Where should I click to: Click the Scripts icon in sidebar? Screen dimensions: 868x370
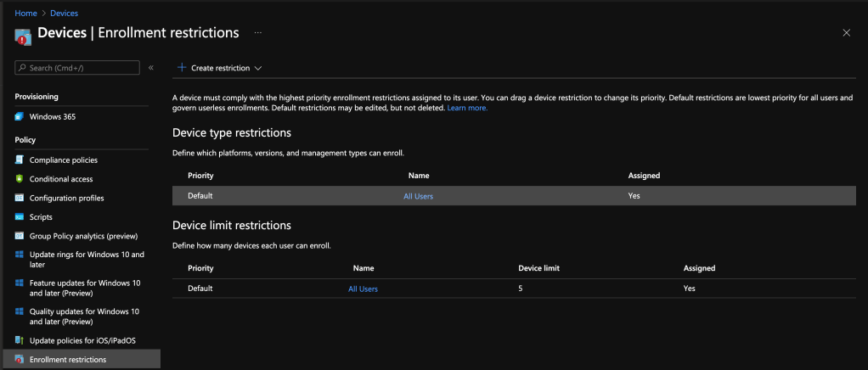click(19, 217)
